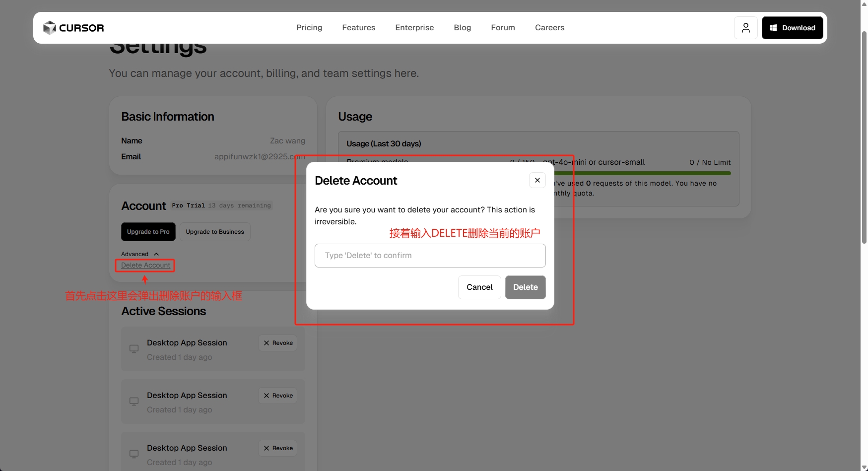Click the monitor icon of second Desktop App Session
868x471 pixels.
[134, 402]
